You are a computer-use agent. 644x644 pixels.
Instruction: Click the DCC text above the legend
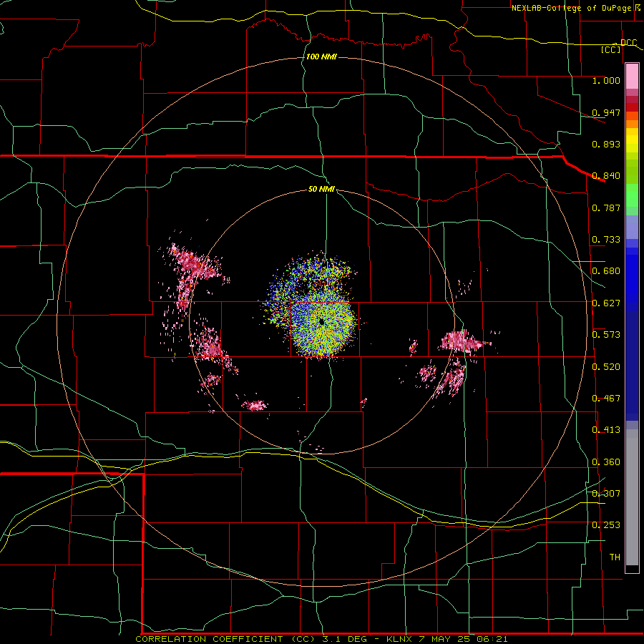tap(628, 42)
